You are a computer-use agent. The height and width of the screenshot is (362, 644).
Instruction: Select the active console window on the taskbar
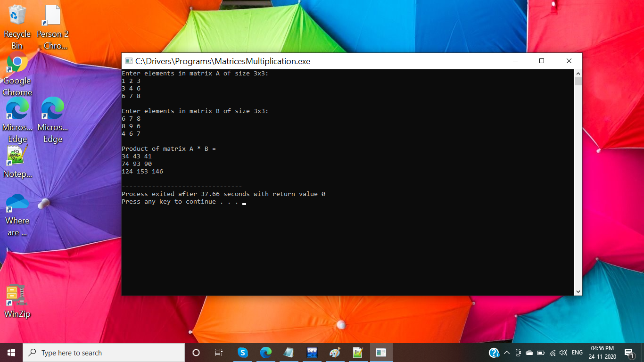[x=381, y=353]
